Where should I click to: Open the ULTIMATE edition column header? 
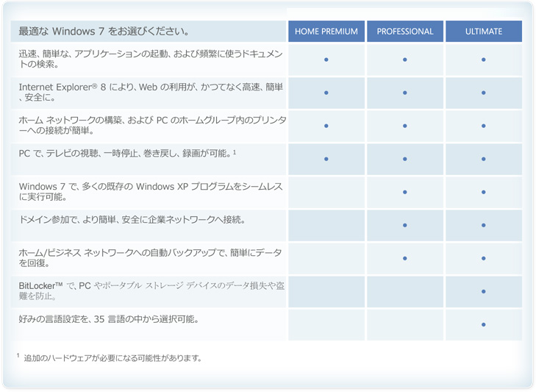click(484, 32)
